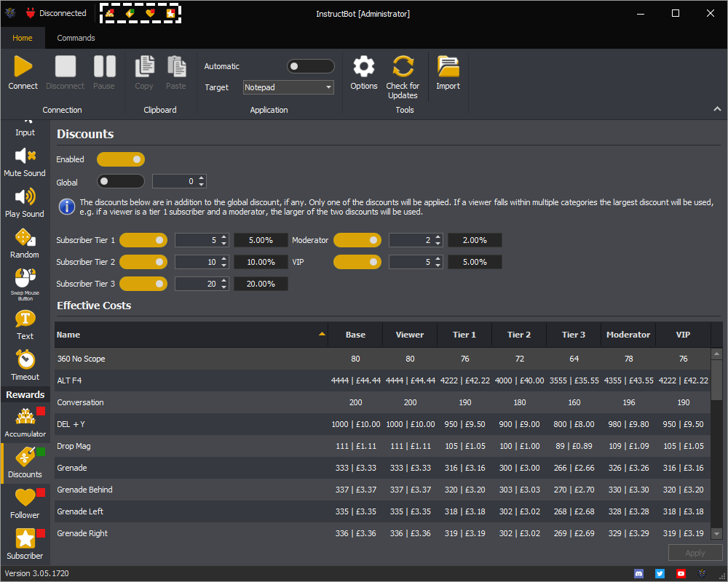
Task: Sort table by Name column header
Action: [191, 335]
